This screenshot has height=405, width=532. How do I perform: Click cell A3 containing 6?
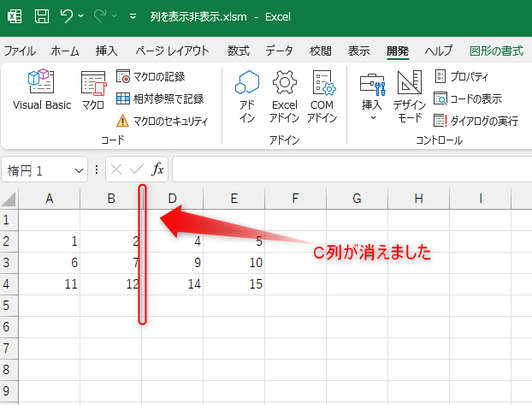[x=50, y=263]
